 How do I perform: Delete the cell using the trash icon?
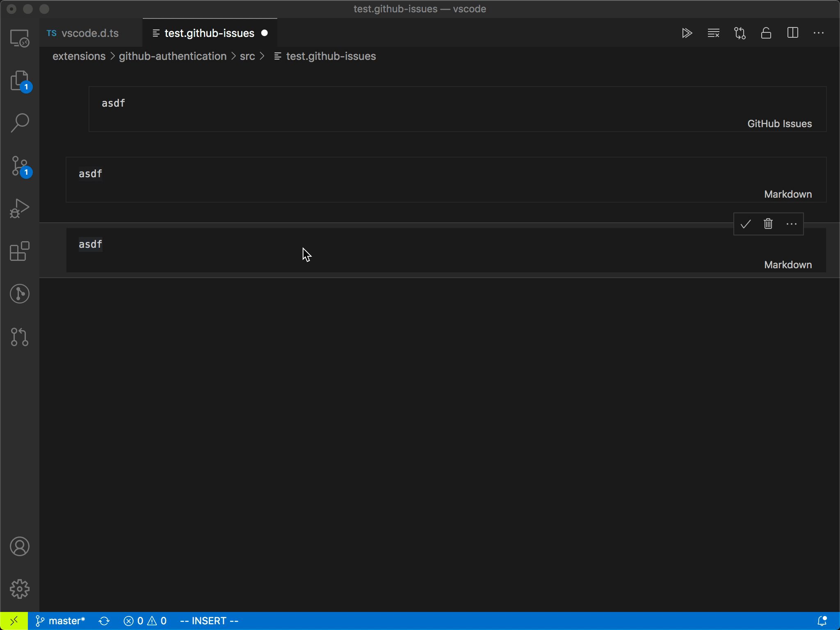(767, 224)
